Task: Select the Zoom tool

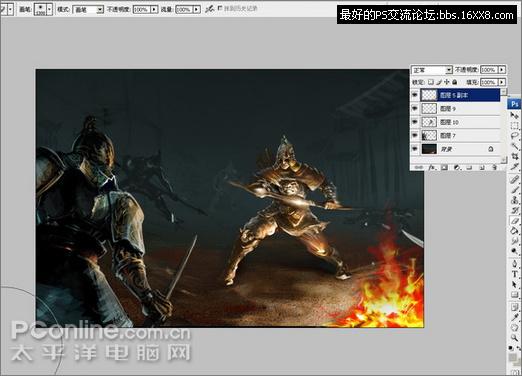Action: (x=514, y=338)
